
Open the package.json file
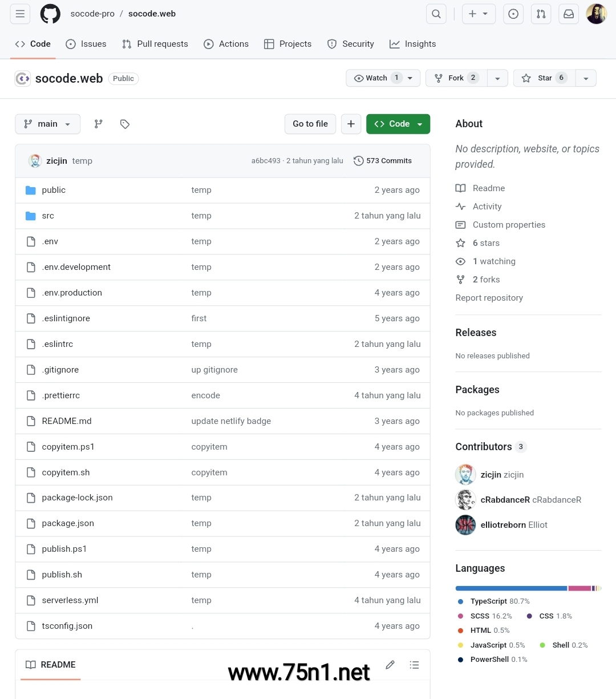coord(68,523)
